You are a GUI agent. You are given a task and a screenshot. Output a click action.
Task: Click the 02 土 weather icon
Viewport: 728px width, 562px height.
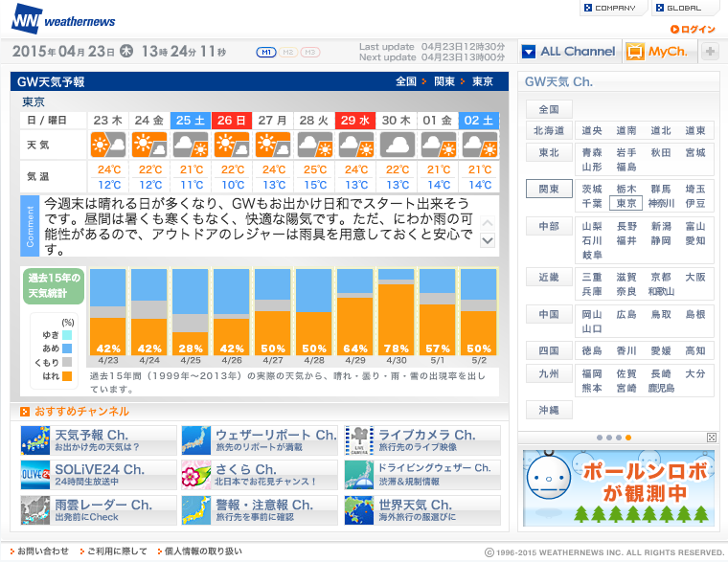480,145
